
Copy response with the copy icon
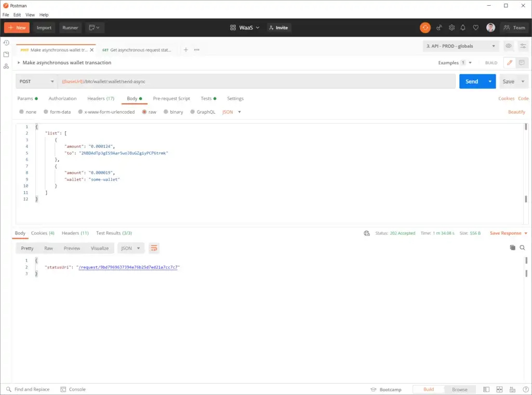tap(513, 248)
